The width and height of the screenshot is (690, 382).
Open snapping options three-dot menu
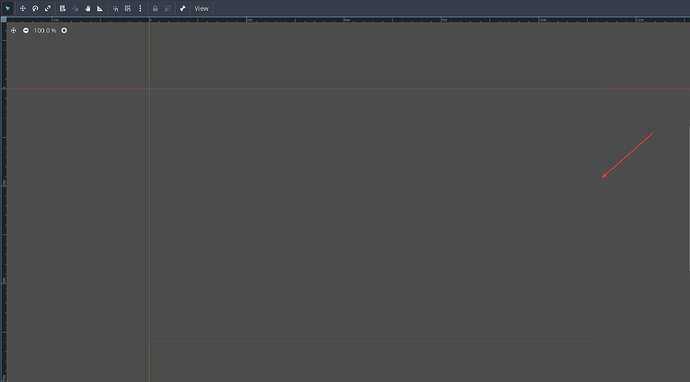tap(140, 8)
